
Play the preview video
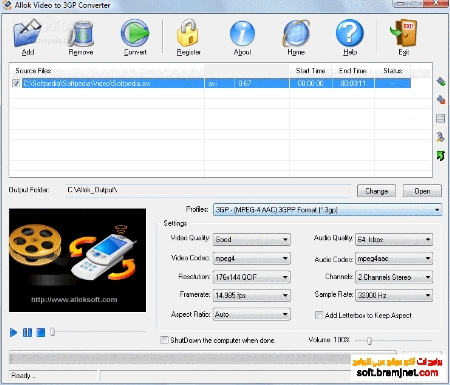coord(13,332)
